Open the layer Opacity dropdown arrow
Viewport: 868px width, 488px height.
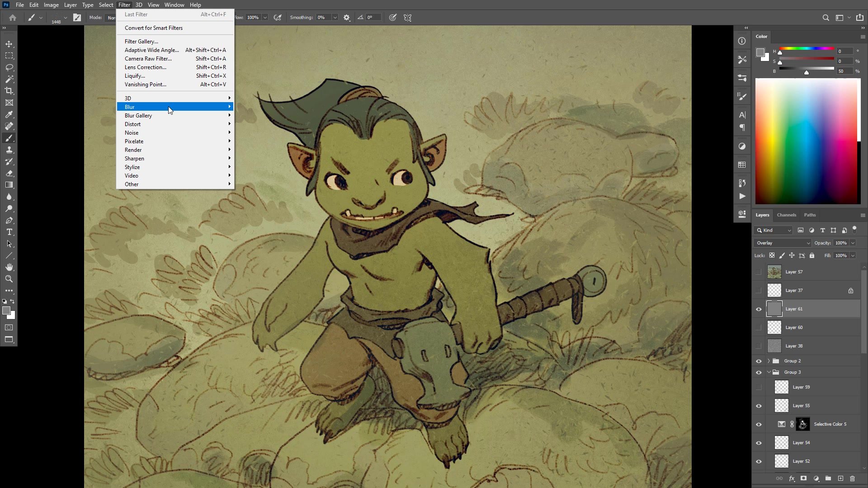[853, 243]
